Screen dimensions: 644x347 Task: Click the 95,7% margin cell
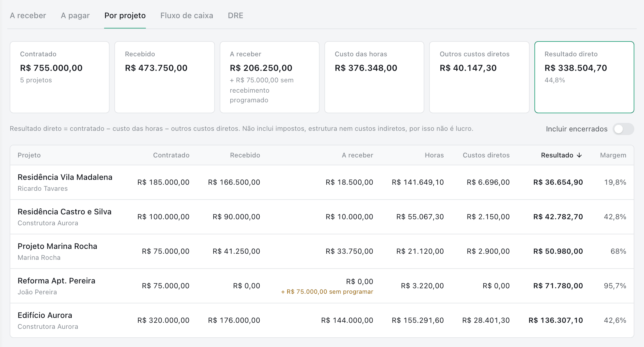pyautogui.click(x=615, y=286)
